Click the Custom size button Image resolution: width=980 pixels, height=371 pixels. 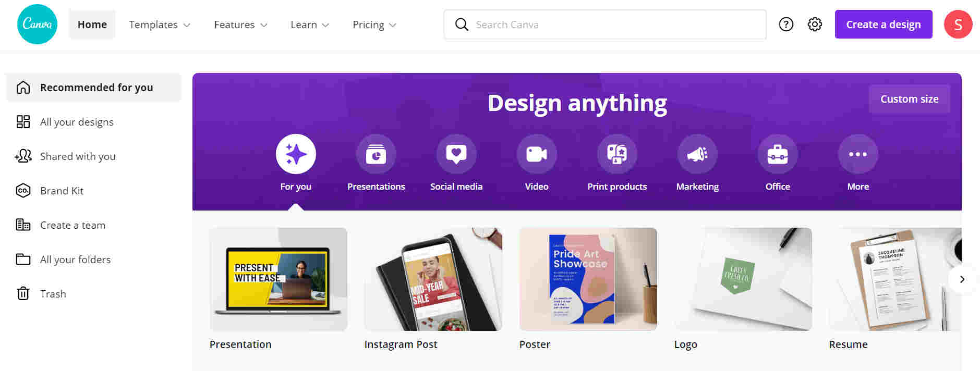tap(909, 98)
